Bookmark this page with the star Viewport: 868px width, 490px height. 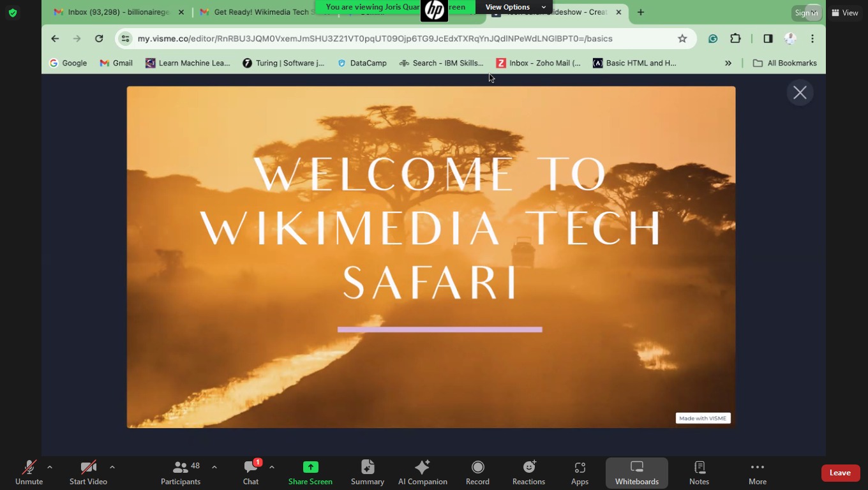[x=682, y=38]
